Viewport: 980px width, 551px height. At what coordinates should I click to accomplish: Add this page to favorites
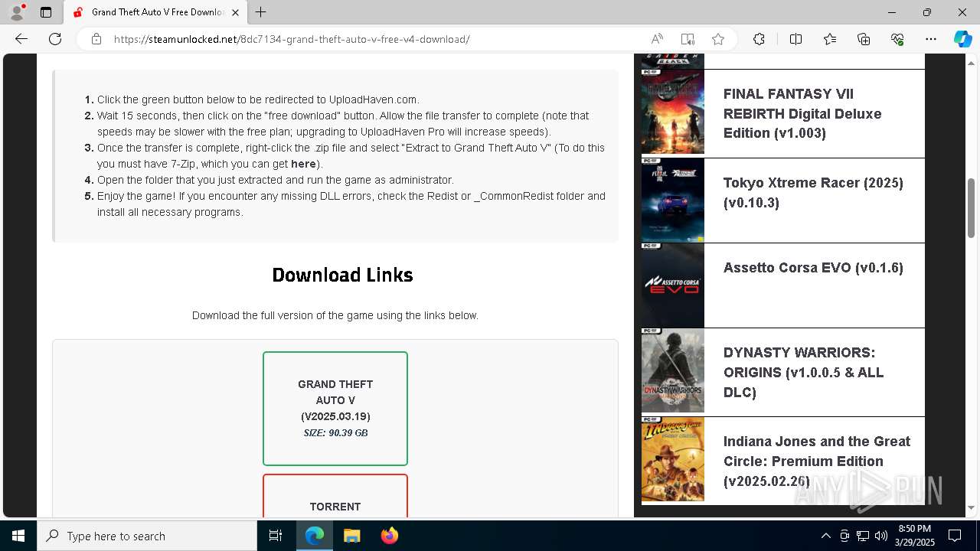coord(718,39)
